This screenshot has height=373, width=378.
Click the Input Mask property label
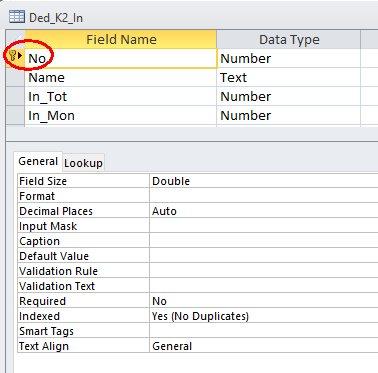[x=48, y=226]
